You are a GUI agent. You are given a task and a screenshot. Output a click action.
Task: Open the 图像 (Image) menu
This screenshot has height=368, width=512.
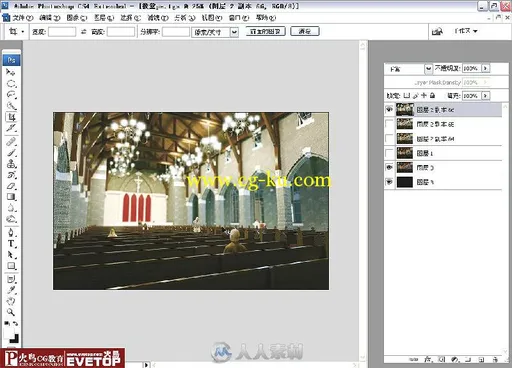(x=77, y=18)
